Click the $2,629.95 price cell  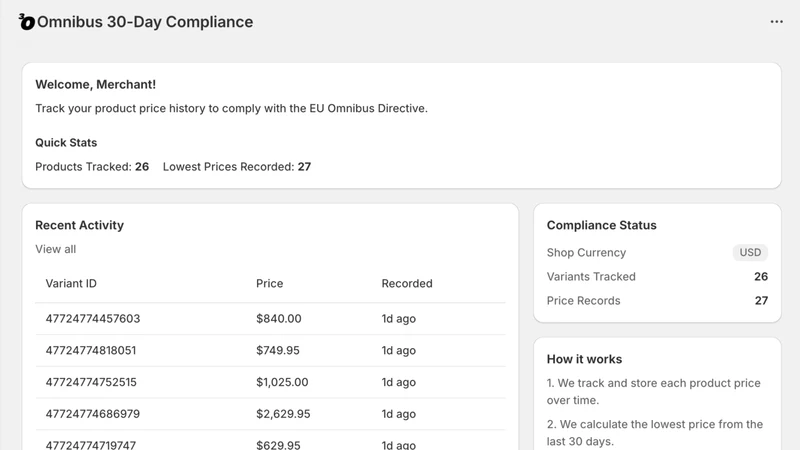283,413
